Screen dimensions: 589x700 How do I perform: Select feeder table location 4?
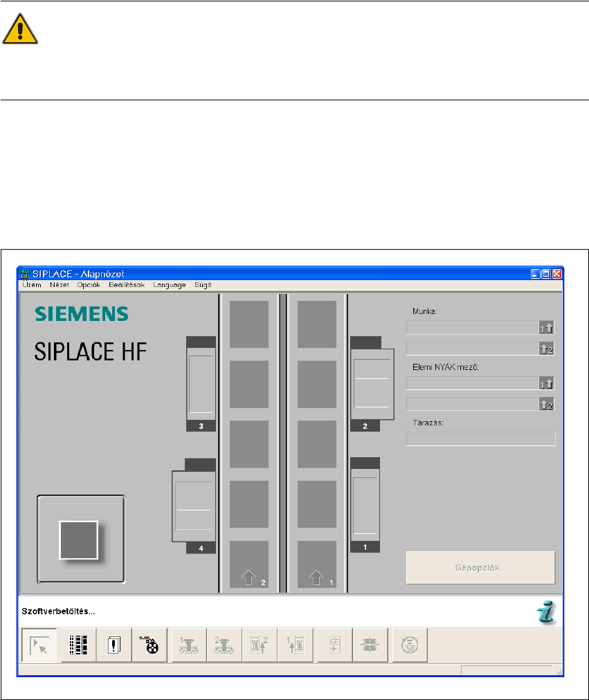point(194,506)
